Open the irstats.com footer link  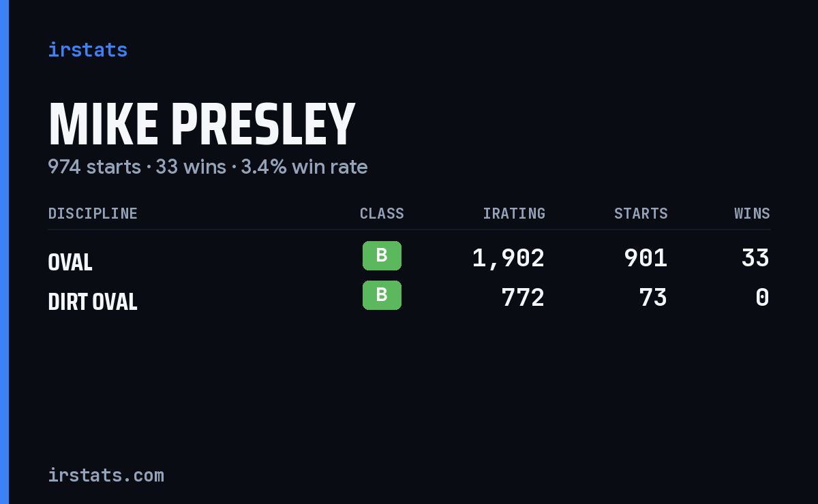pos(106,475)
